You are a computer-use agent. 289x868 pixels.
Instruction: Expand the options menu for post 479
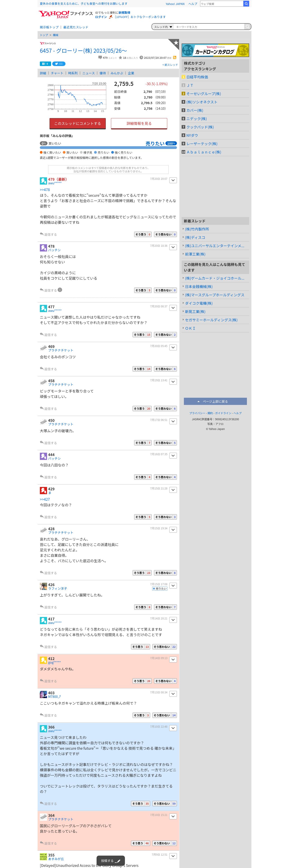tap(173, 180)
